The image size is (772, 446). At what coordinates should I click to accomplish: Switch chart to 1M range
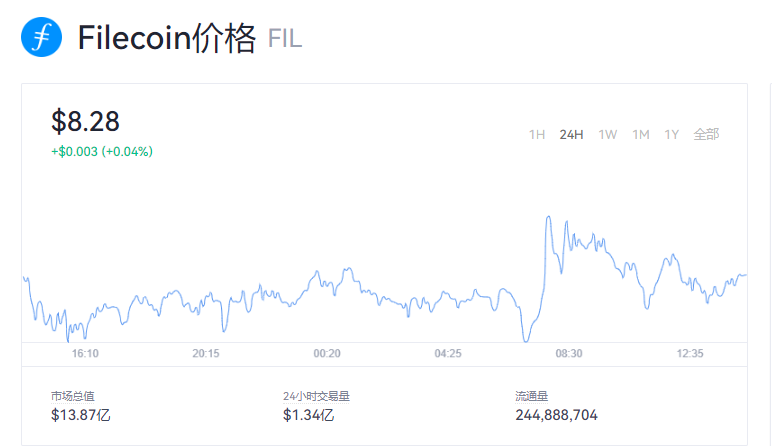tap(641, 134)
